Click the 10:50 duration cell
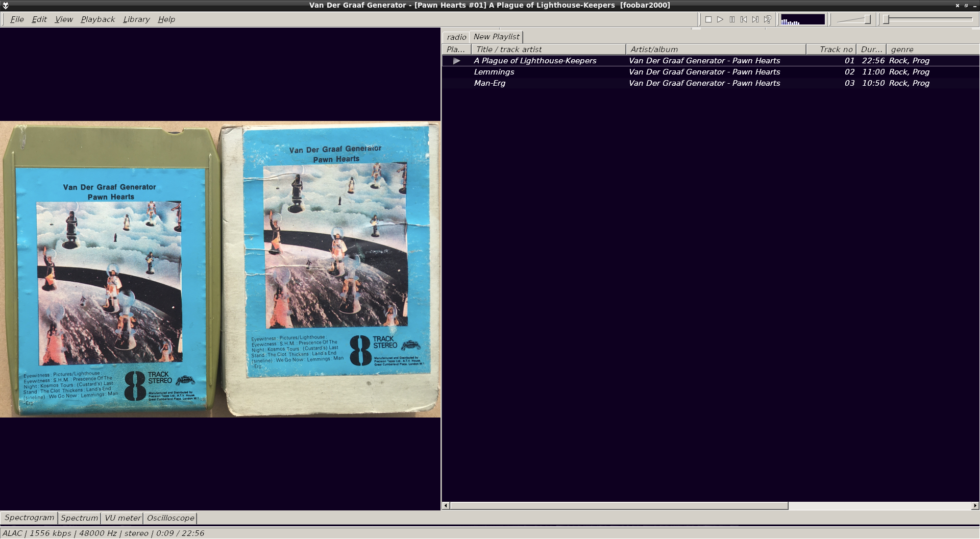 tap(873, 83)
